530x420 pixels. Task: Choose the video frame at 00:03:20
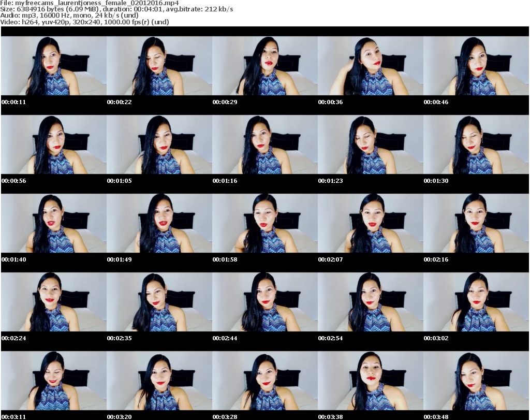[x=159, y=381]
